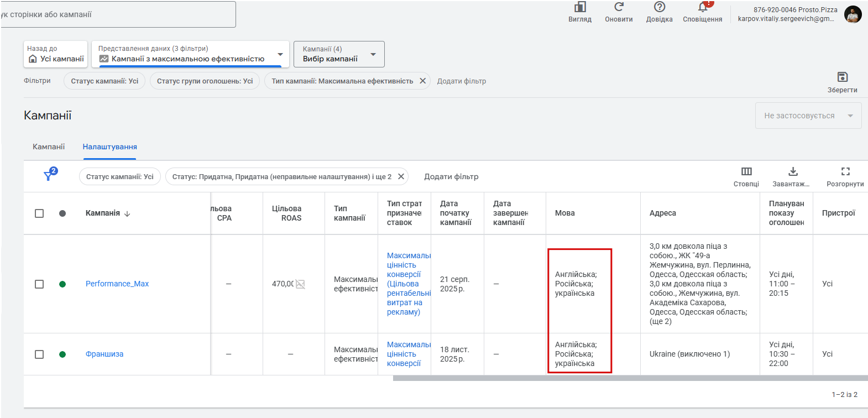Image resolution: width=868 pixels, height=418 pixels.
Task: Tick the Performance_Max row checkbox
Action: coord(39,284)
